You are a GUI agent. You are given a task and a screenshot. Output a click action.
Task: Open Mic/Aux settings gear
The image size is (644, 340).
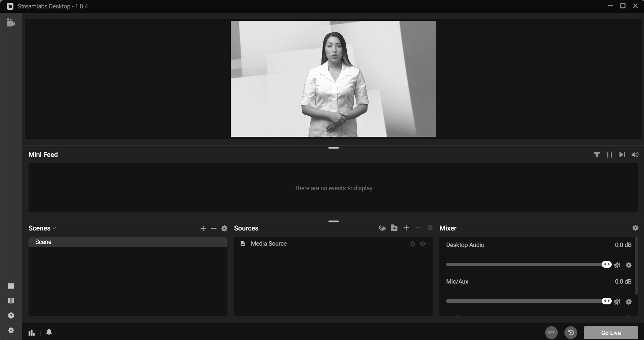(x=629, y=302)
